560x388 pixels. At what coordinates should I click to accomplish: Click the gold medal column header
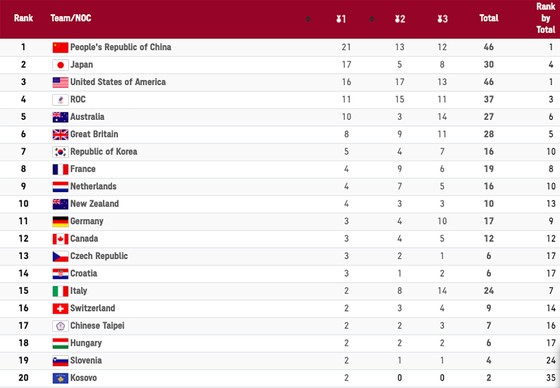341,19
